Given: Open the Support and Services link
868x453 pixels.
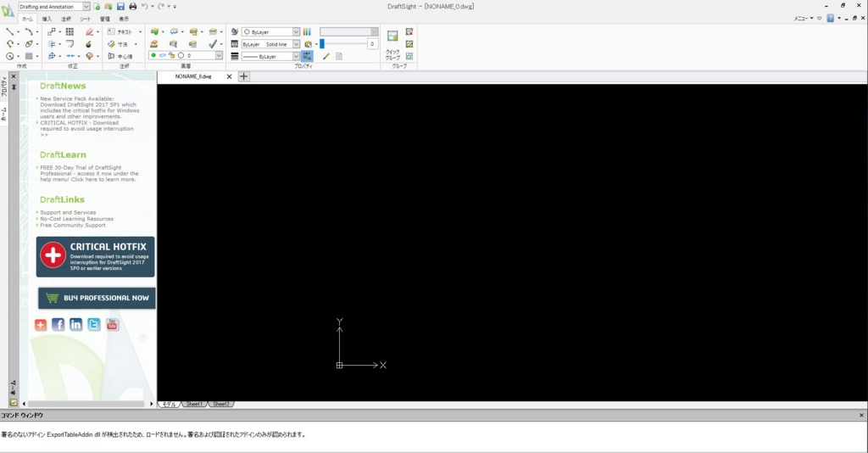Looking at the screenshot, I should pos(68,213).
